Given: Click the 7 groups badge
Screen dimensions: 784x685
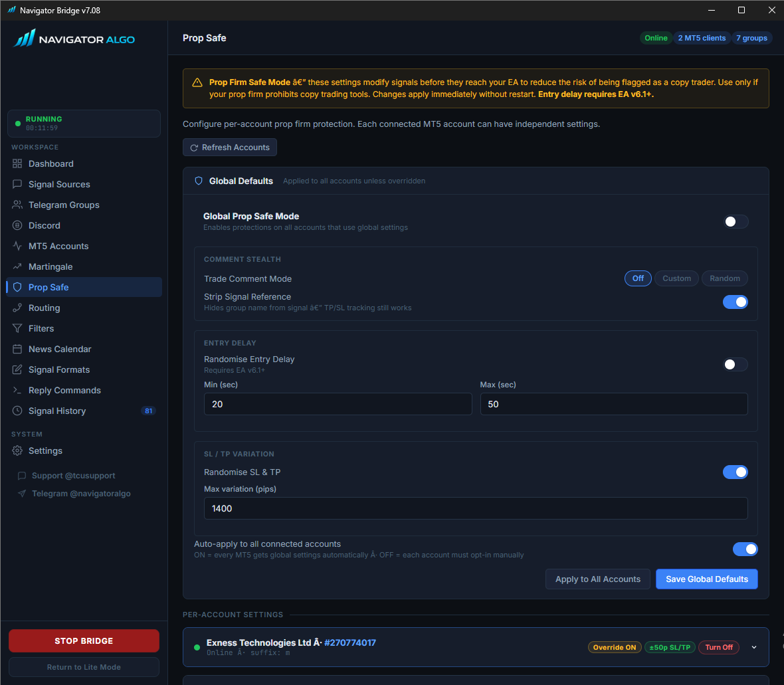Looking at the screenshot, I should pos(751,38).
